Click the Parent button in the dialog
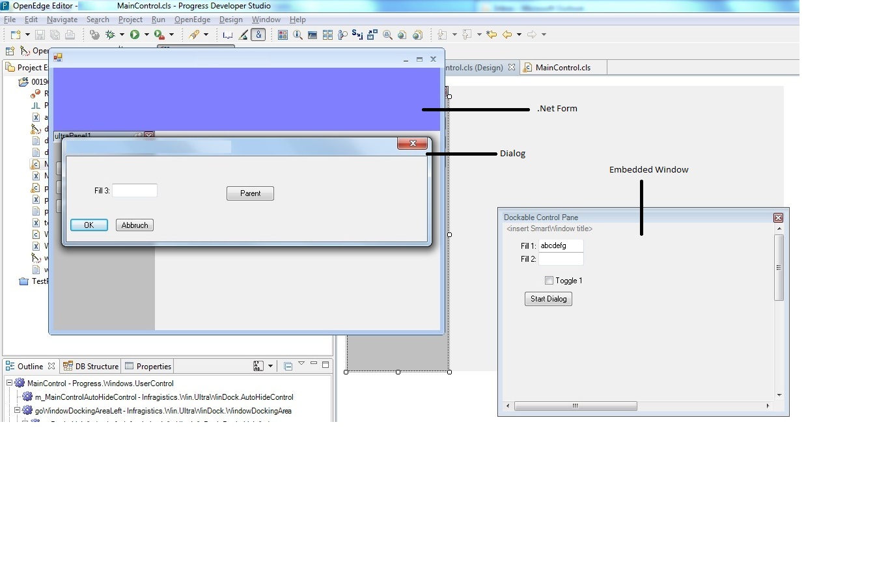The height and width of the screenshot is (588, 888). [250, 193]
